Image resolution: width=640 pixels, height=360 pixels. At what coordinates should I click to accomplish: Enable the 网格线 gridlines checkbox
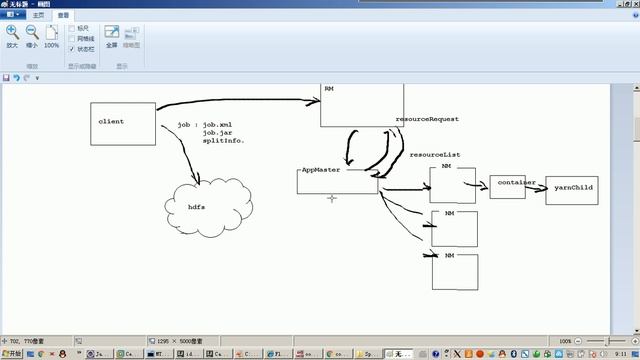coord(72,39)
